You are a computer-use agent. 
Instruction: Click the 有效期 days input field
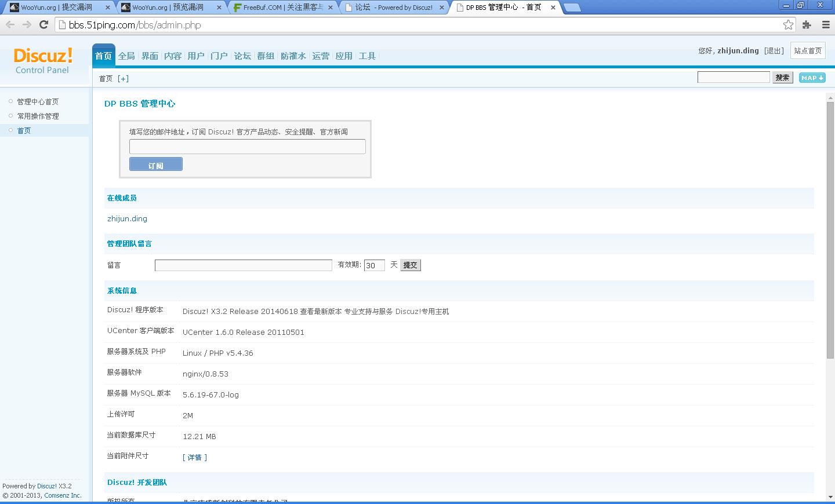[x=374, y=265]
